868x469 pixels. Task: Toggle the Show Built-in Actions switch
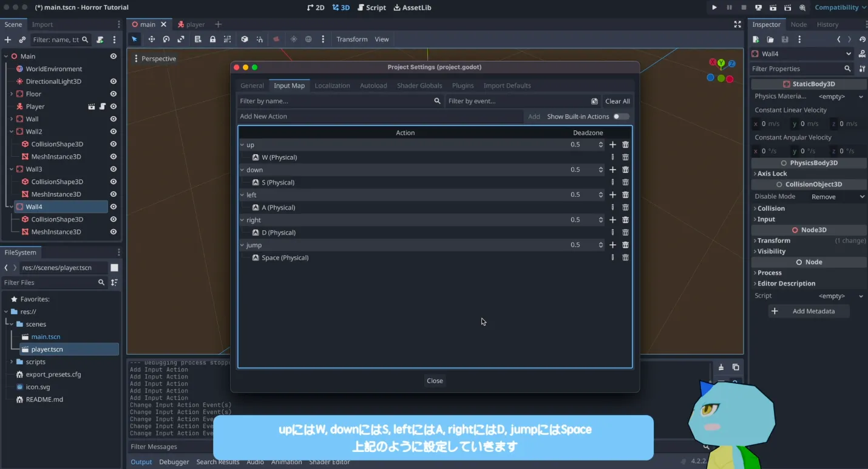(x=620, y=117)
